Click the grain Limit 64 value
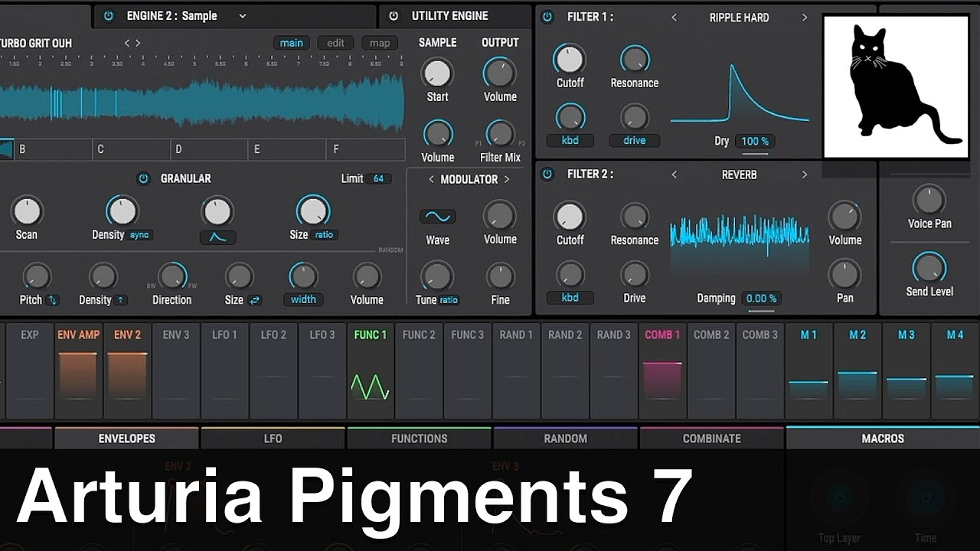The height and width of the screenshot is (551, 980). point(378,179)
